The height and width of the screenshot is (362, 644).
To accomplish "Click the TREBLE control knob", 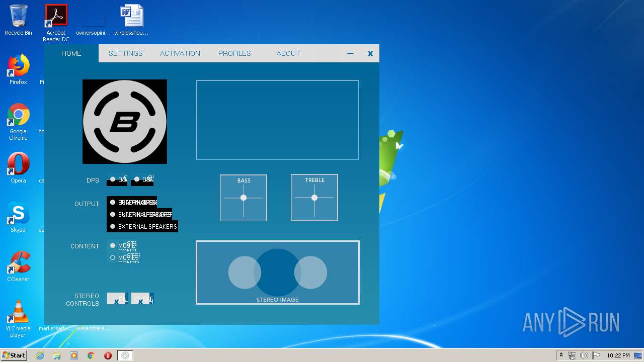I will (x=314, y=198).
